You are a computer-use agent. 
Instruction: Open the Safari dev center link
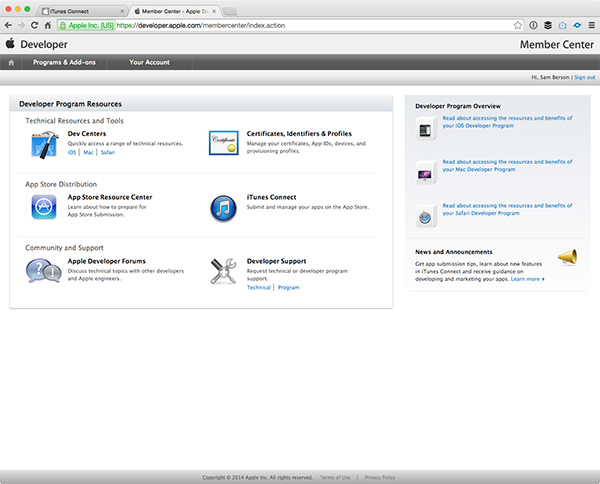[108, 152]
